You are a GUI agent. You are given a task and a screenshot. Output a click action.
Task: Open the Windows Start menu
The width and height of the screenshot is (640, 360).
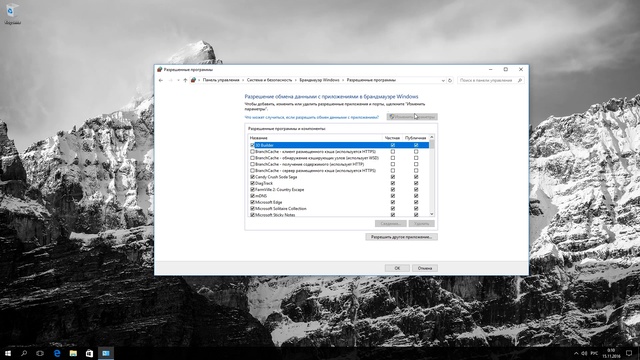[8, 353]
